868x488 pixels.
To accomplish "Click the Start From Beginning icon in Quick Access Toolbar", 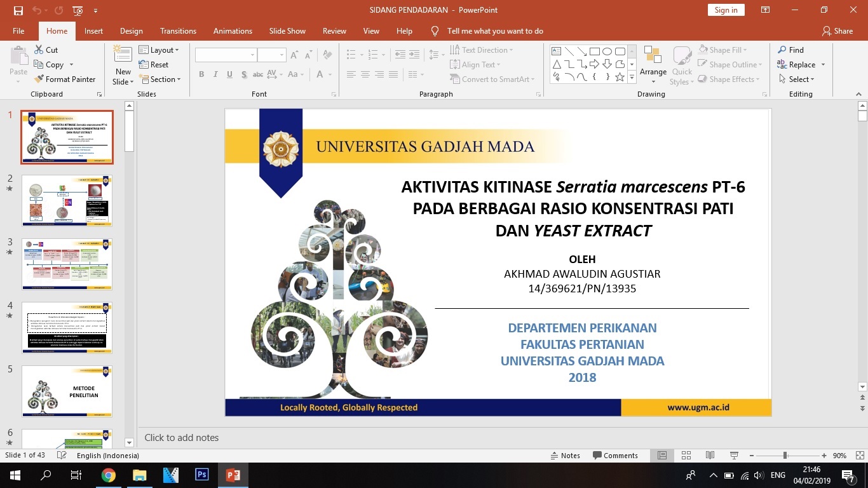I will [x=78, y=10].
